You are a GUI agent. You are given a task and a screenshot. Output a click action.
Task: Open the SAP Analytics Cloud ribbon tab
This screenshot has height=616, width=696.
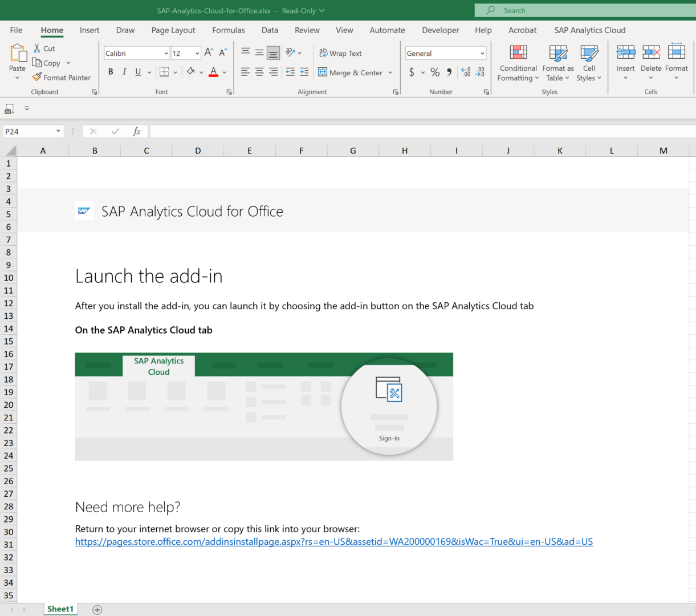590,30
